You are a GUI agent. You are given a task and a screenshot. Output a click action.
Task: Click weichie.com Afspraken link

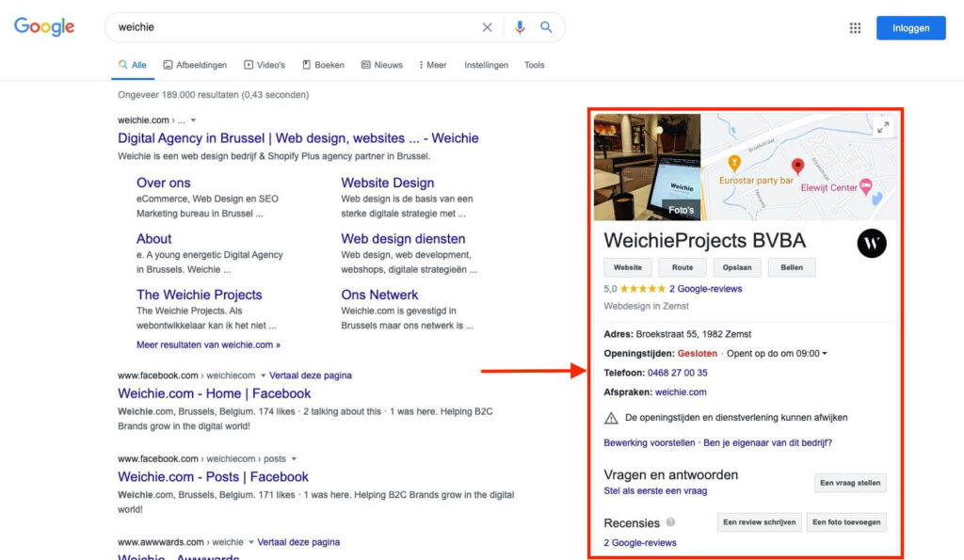point(681,392)
